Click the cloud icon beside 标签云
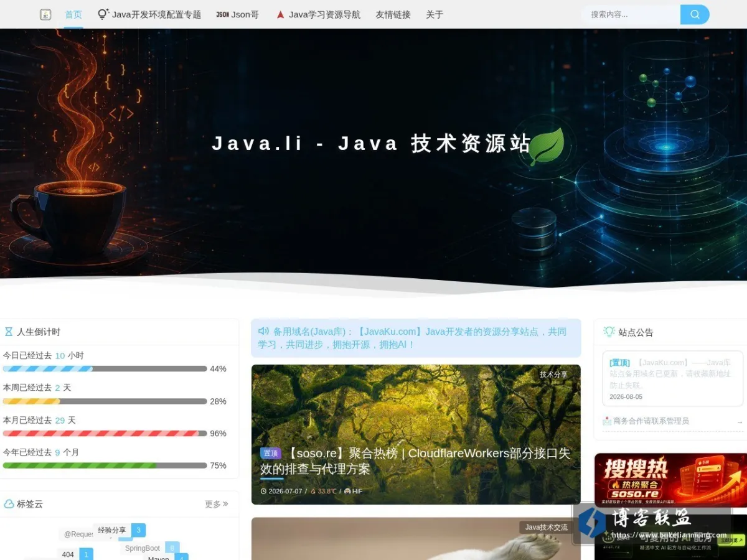The width and height of the screenshot is (747, 560). click(9, 503)
